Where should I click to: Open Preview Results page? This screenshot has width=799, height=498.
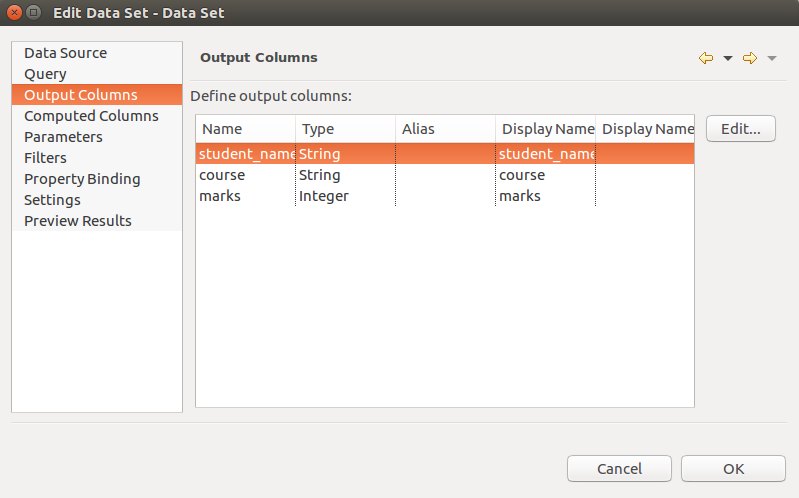point(77,221)
